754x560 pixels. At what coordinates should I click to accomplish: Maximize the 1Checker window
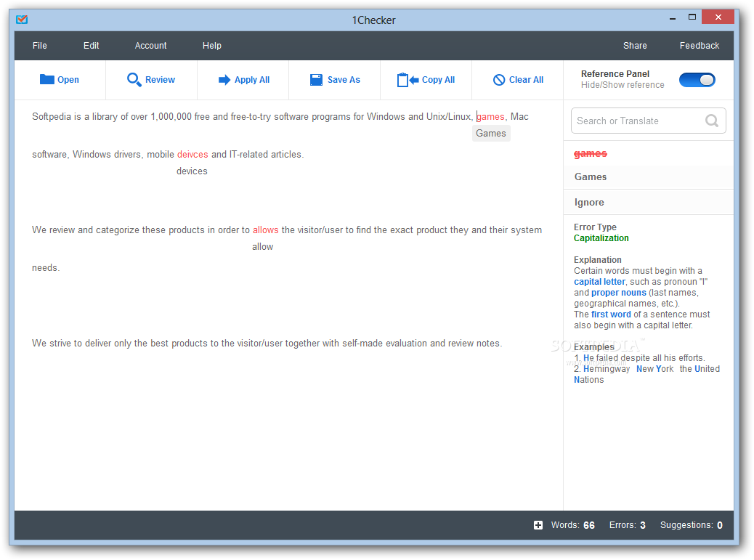coord(692,17)
